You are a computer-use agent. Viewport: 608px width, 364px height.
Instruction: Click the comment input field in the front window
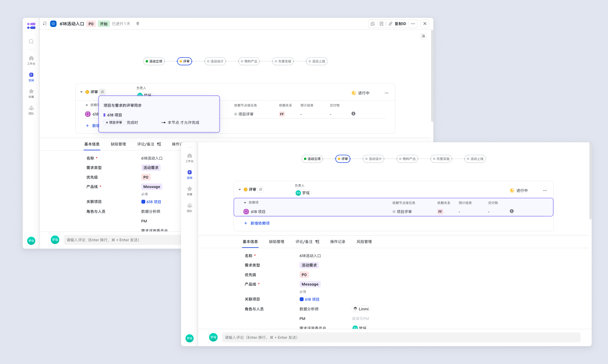401,337
